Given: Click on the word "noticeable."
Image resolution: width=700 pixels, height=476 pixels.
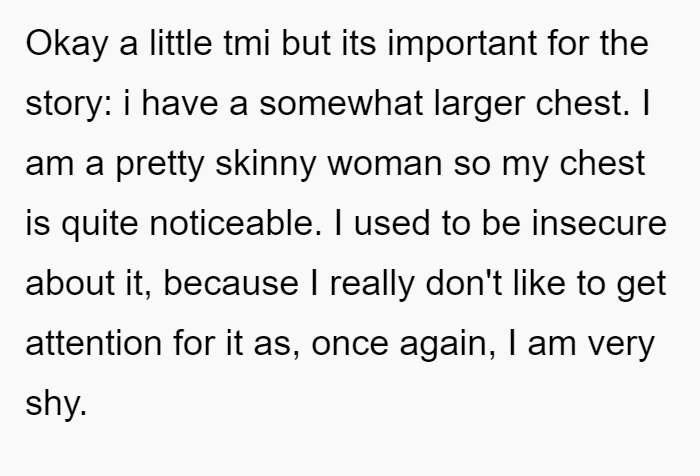Looking at the screenshot, I should [x=235, y=223].
